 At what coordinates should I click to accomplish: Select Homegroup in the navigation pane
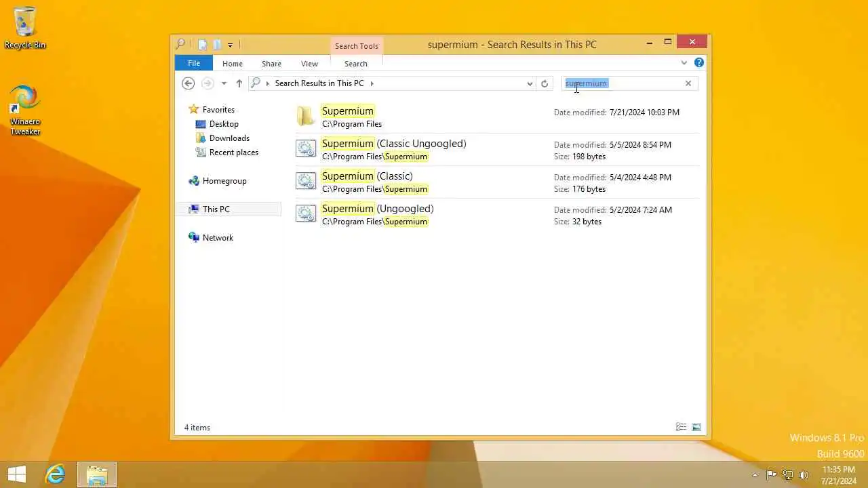point(224,181)
